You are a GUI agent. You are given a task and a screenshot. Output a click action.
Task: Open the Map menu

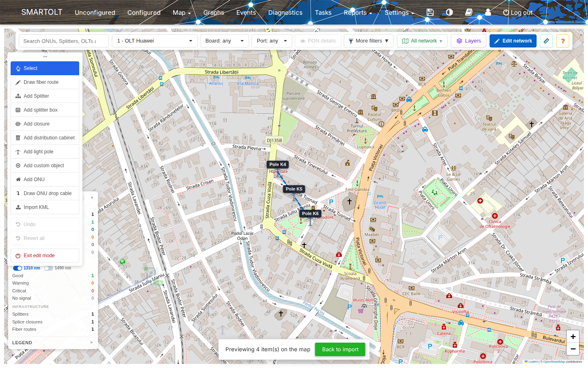click(182, 13)
